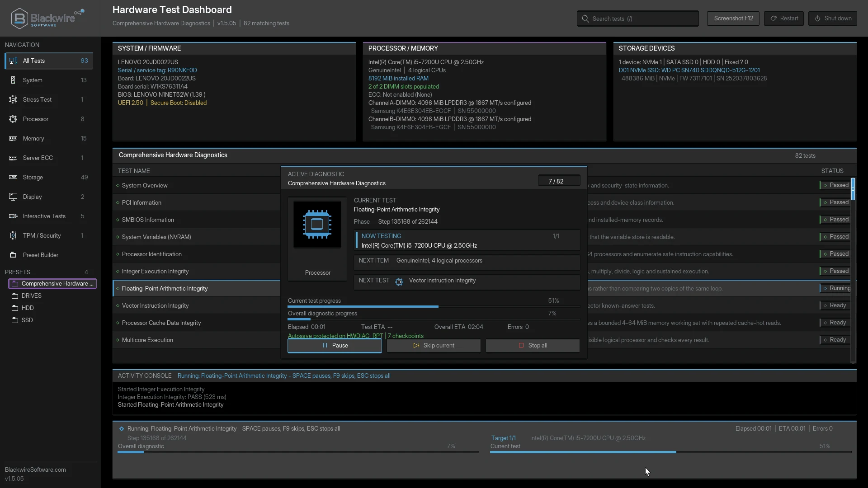Click the 8192 MiB installed RAM text
This screenshot has width=868, height=488.
(x=398, y=79)
